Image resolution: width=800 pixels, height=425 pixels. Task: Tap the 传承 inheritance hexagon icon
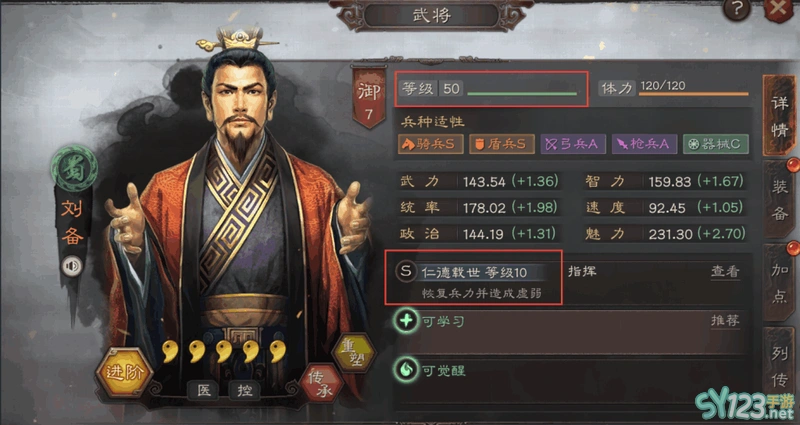coord(320,383)
